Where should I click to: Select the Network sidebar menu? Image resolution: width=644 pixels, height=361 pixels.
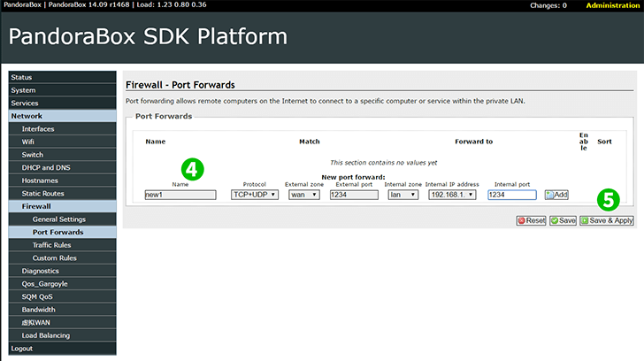63,116
